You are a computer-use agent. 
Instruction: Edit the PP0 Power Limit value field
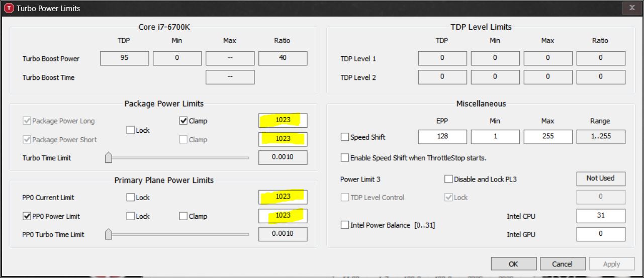283,216
